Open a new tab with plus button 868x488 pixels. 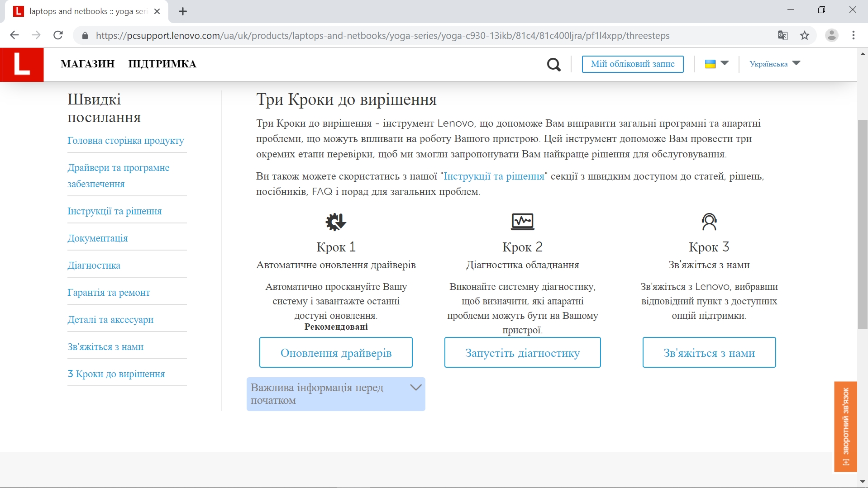183,11
